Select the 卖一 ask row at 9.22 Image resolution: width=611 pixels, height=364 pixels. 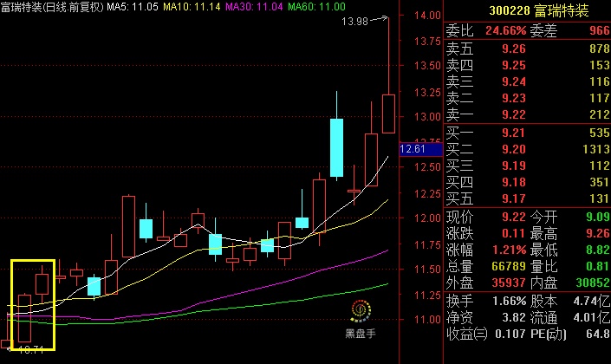pos(528,114)
